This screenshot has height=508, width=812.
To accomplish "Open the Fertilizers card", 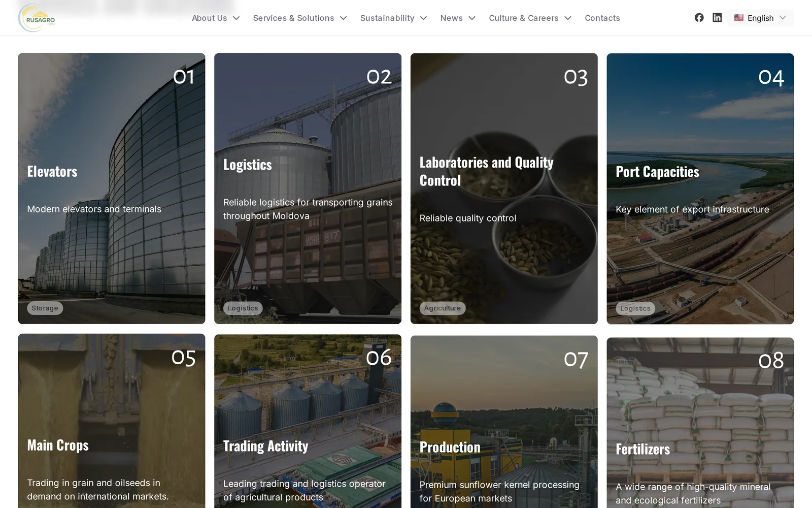I will (x=700, y=423).
